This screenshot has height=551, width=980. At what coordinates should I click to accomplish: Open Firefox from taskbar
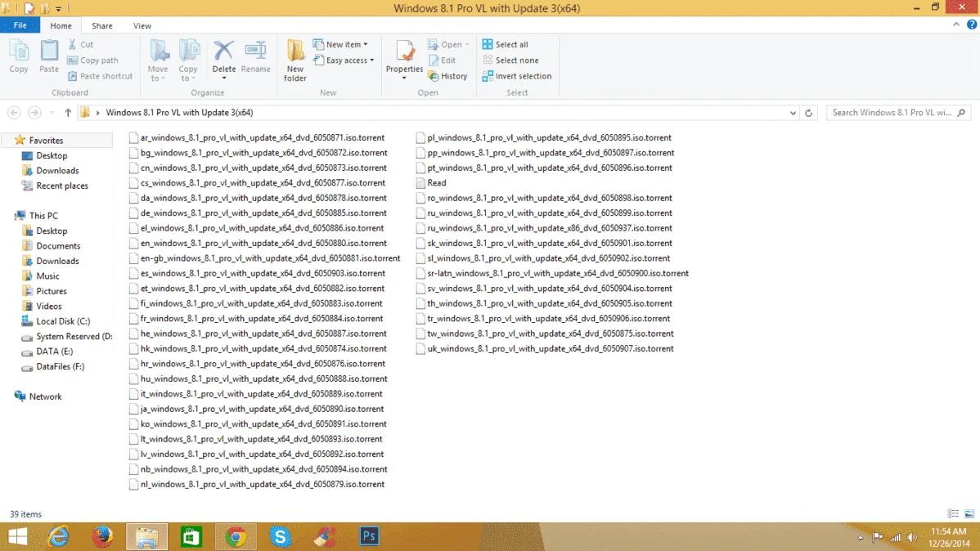102,536
